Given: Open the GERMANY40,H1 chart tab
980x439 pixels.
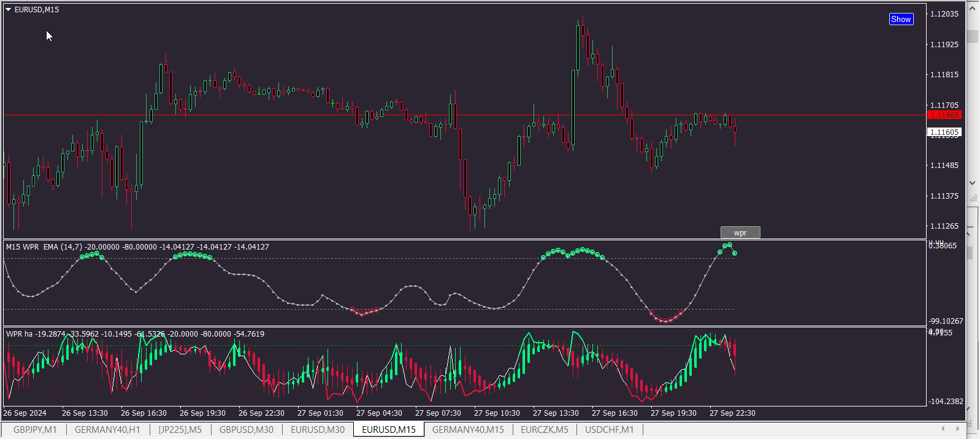Looking at the screenshot, I should [107, 430].
